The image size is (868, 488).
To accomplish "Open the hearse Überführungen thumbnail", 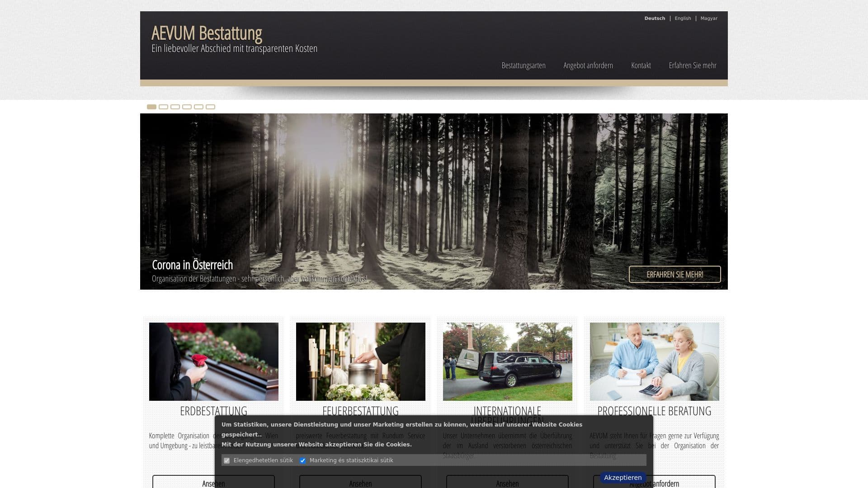I will (x=507, y=361).
